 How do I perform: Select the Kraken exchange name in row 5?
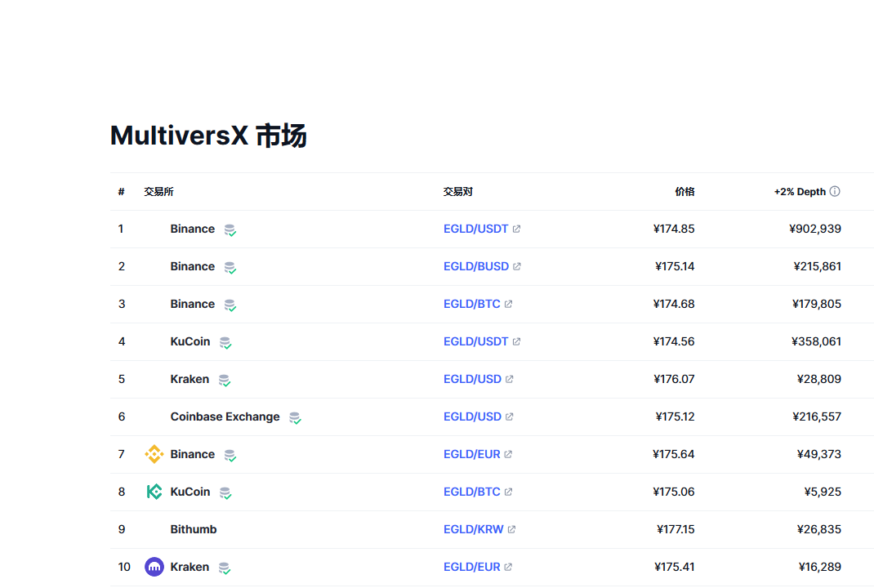(190, 379)
